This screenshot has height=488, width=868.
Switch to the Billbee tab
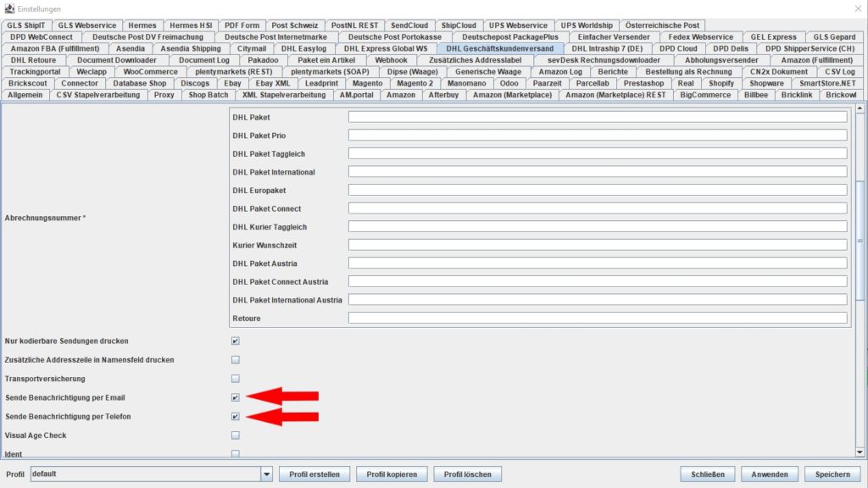tap(756, 95)
